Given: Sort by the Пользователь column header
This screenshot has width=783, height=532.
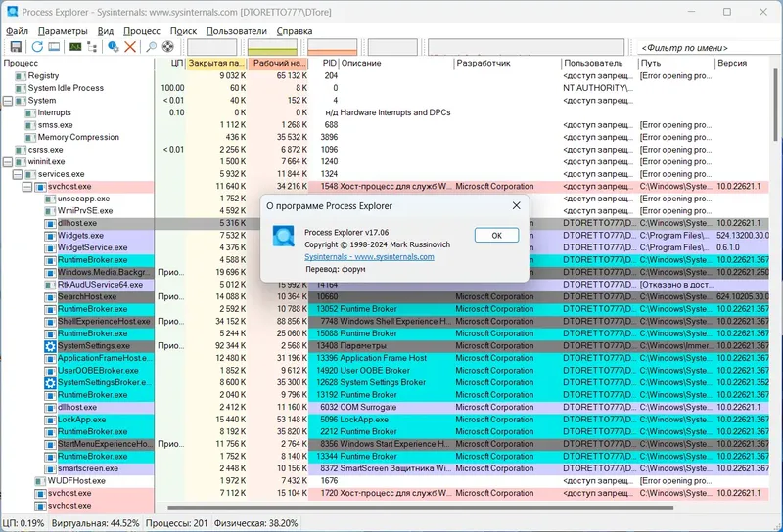Looking at the screenshot, I should (x=600, y=63).
